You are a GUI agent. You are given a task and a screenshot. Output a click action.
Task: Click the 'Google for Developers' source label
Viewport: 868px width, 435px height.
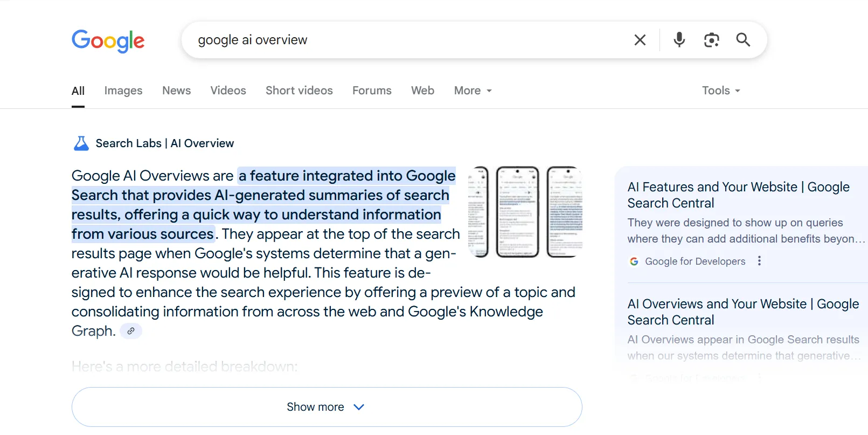coord(695,261)
